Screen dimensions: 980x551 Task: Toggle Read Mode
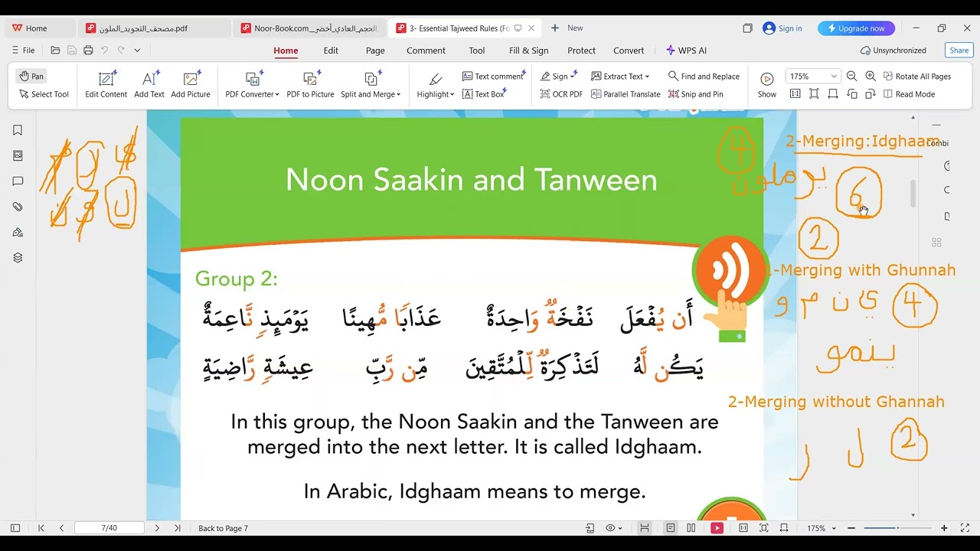[909, 94]
